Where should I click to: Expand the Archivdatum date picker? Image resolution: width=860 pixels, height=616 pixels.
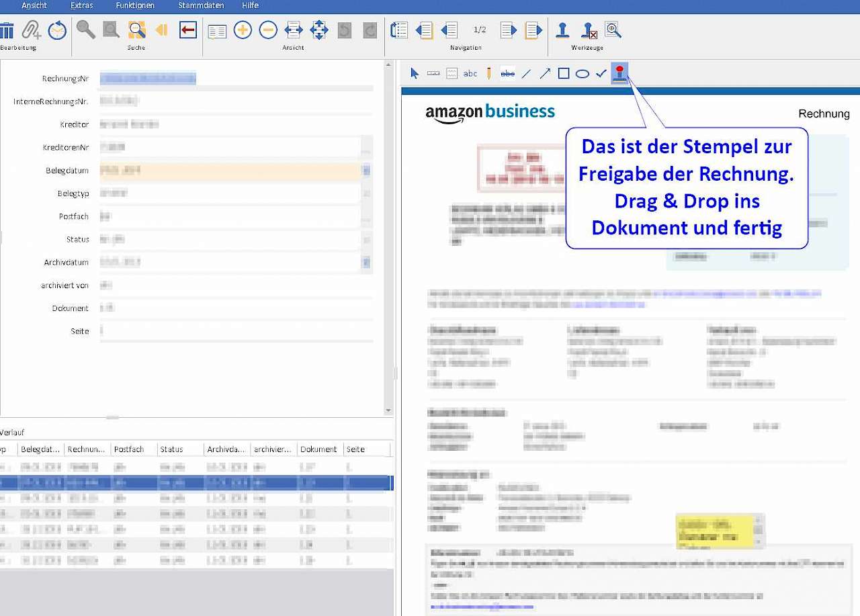(366, 263)
